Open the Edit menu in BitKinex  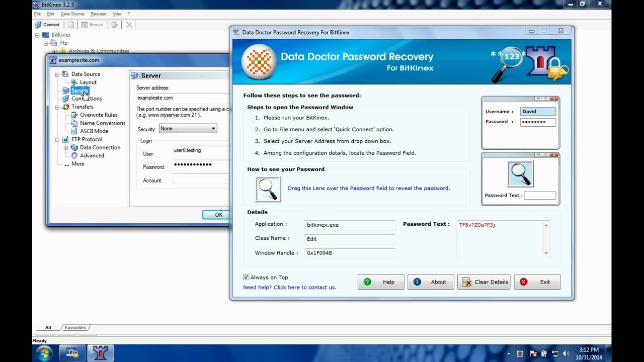pos(51,14)
